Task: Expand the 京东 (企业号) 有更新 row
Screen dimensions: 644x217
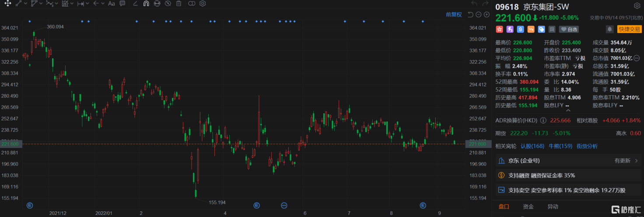Action: click(568, 161)
